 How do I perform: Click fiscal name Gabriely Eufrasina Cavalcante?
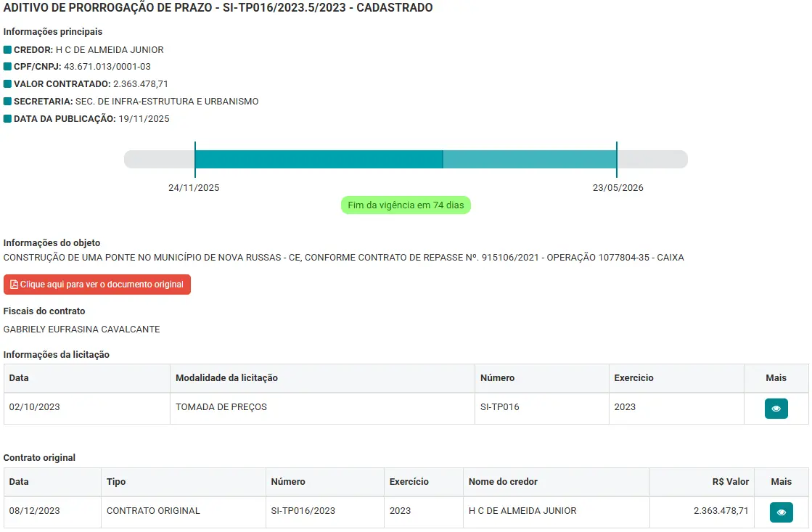pyautogui.click(x=82, y=330)
